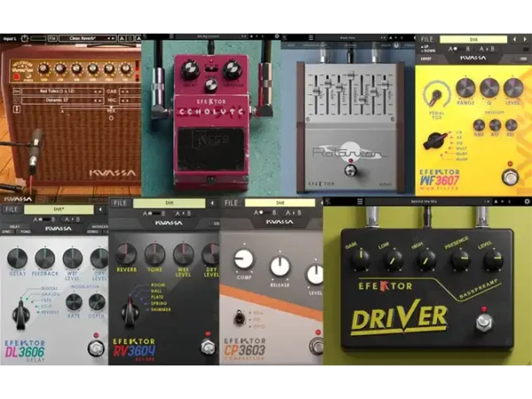The width and height of the screenshot is (532, 399).
Task: Click the left knob on the Echolytic pedal
Action: coord(190,70)
